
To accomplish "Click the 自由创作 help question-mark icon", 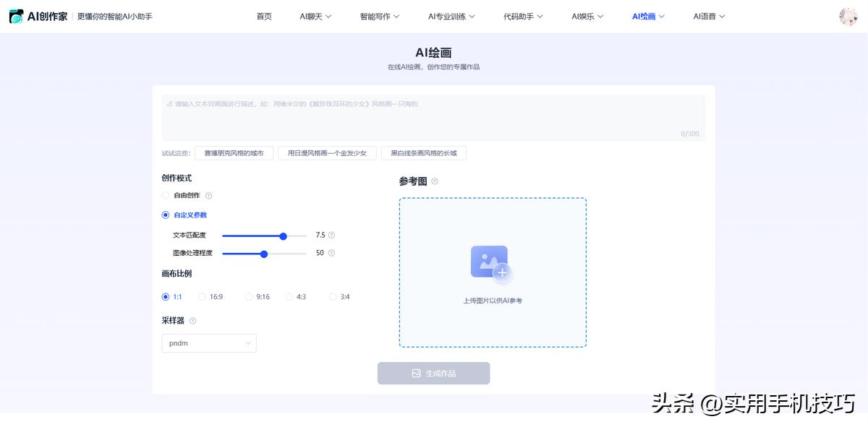I will point(209,195).
